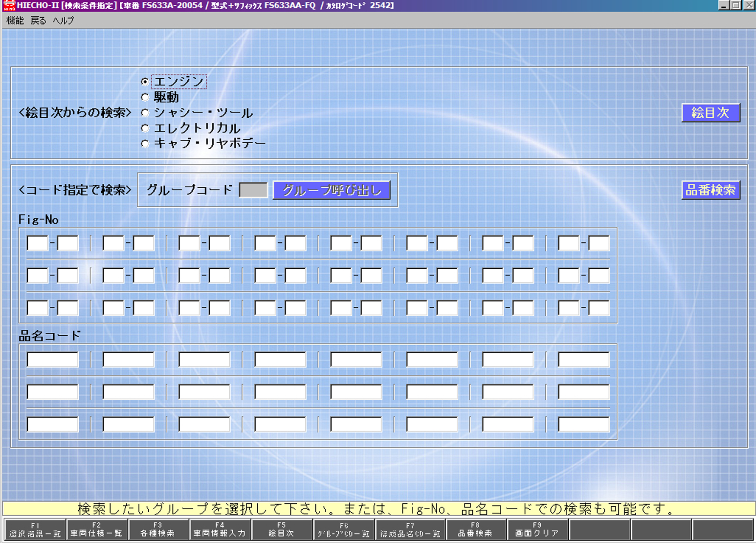This screenshot has height=543, width=756.
Task: Click the HIECHO-II app icon in title bar
Action: coord(9,6)
